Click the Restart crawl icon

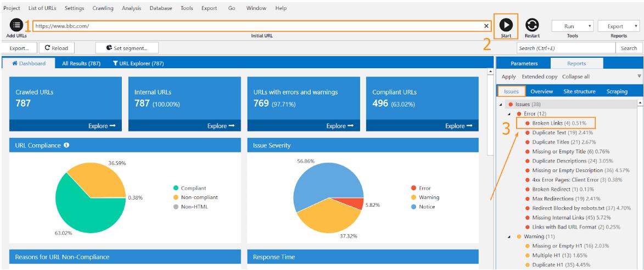(x=532, y=25)
